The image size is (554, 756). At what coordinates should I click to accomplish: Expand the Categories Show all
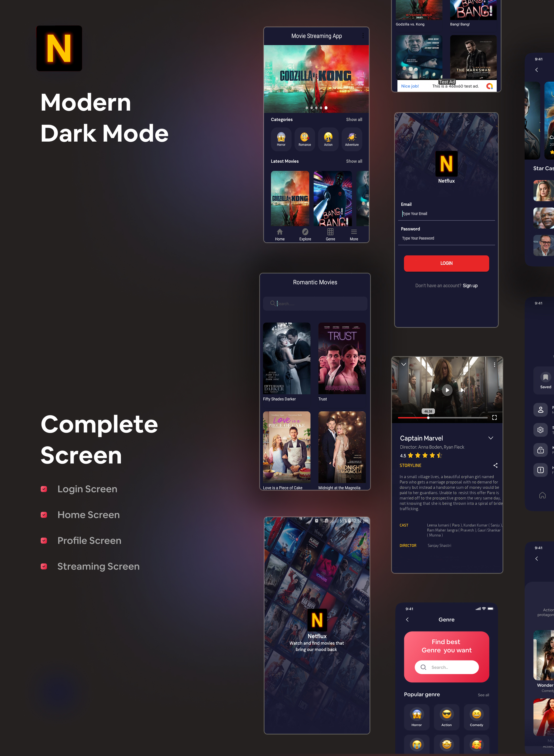point(355,119)
